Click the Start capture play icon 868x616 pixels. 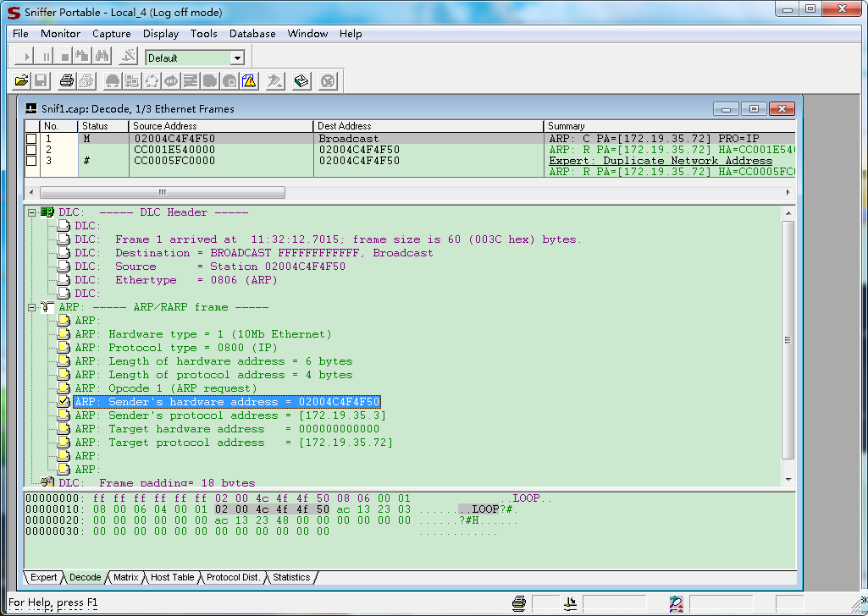(25, 57)
